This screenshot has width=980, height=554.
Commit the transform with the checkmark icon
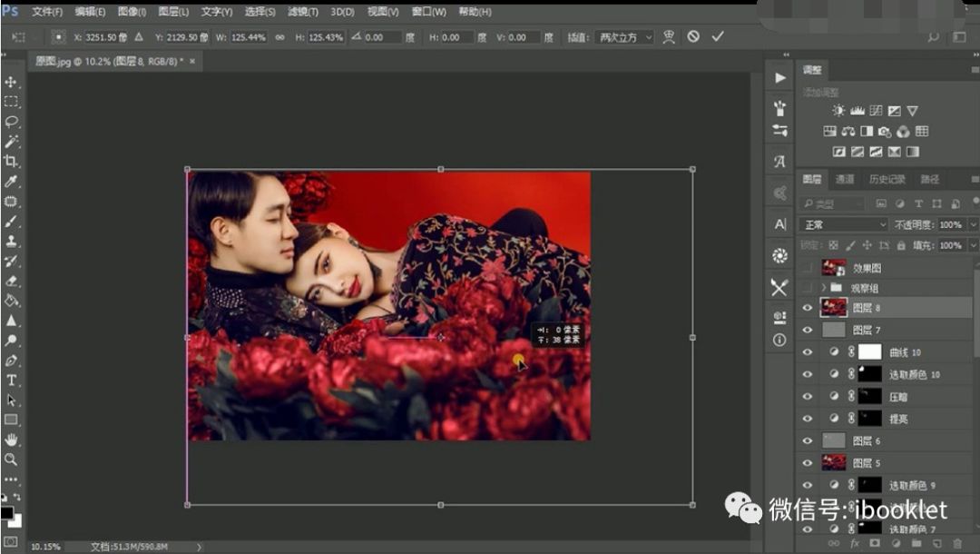718,36
